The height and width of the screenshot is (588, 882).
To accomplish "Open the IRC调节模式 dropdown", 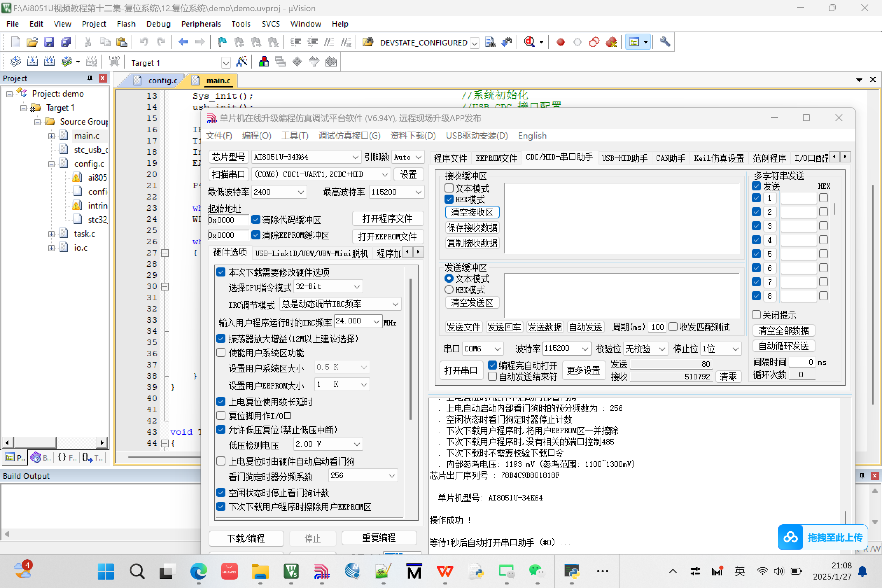I will pyautogui.click(x=340, y=304).
